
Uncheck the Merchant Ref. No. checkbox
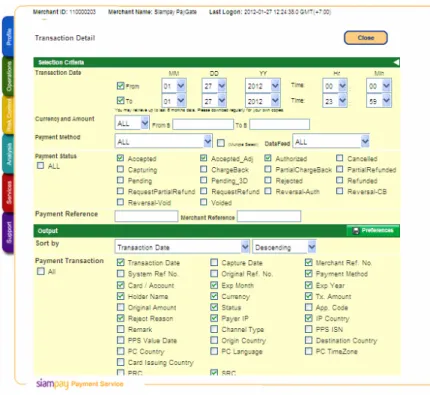pyautogui.click(x=309, y=262)
